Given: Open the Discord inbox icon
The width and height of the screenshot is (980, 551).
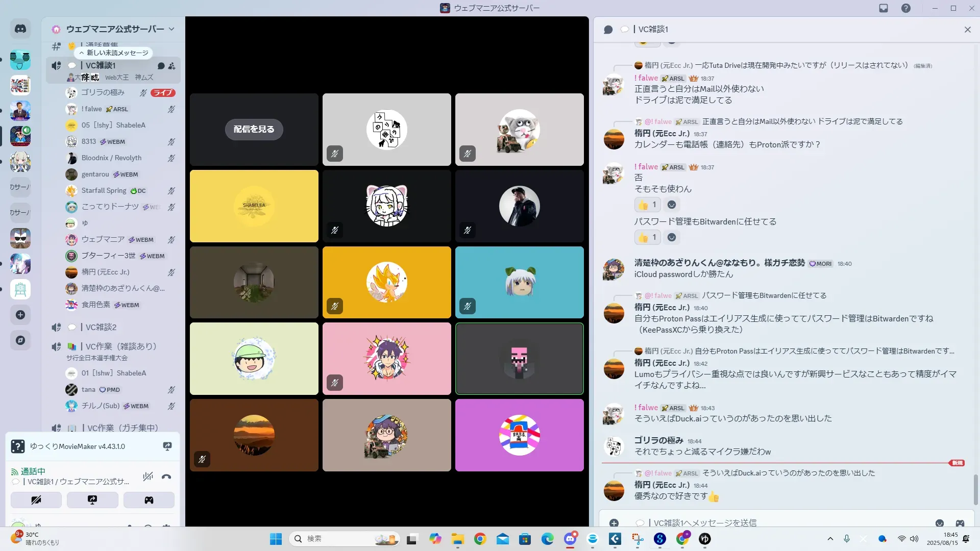Looking at the screenshot, I should tap(884, 8).
